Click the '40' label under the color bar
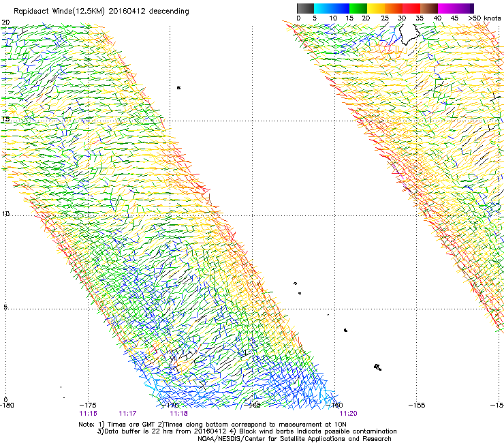Viewport: 504px width, 443px height. pyautogui.click(x=437, y=18)
